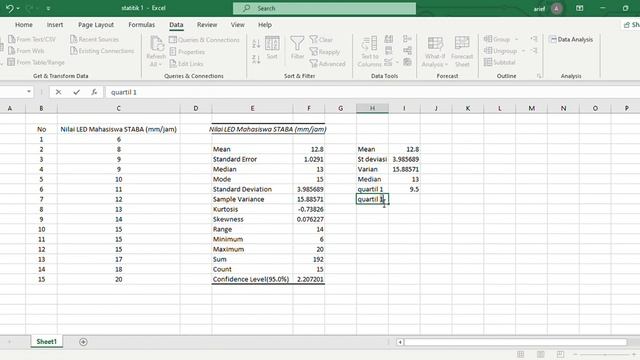Click Remove Duplicates icon
The width and height of the screenshot is (640, 360).
389,51
